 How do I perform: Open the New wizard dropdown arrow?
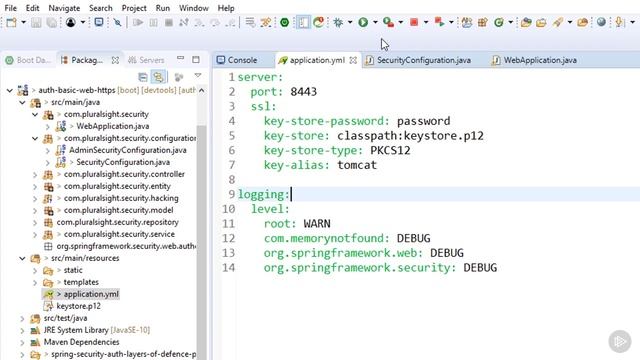tap(23, 22)
